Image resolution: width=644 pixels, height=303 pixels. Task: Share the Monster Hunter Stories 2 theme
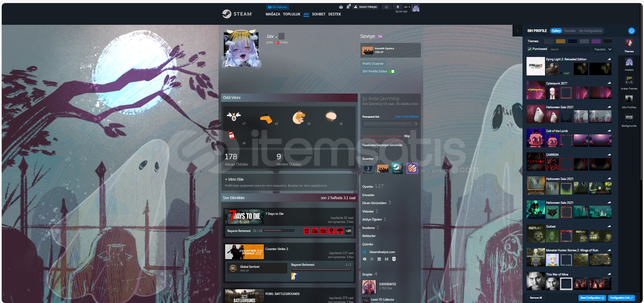pyautogui.click(x=609, y=250)
